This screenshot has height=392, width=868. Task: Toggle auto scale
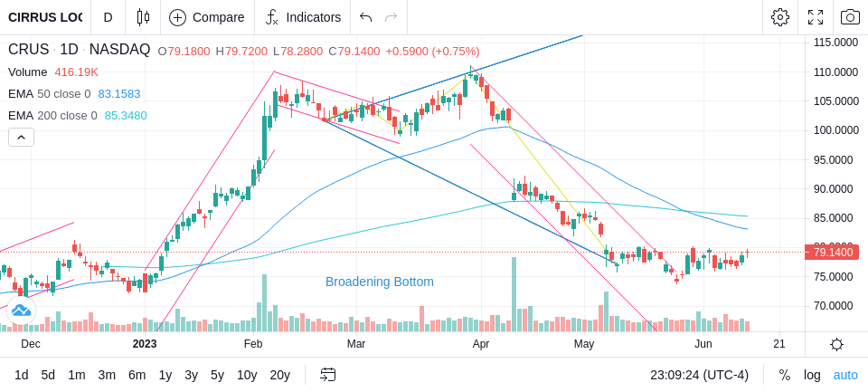tap(845, 376)
